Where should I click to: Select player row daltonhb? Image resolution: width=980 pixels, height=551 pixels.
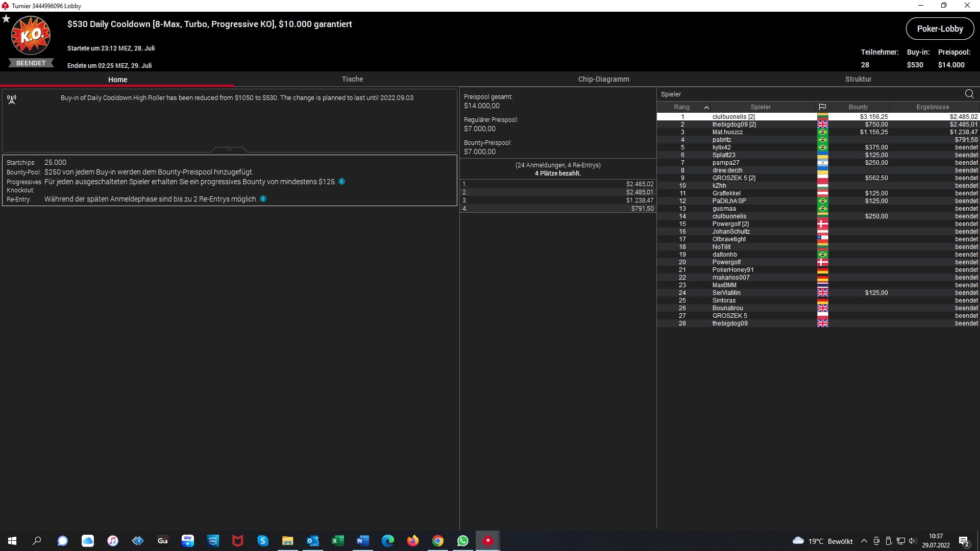click(x=818, y=255)
